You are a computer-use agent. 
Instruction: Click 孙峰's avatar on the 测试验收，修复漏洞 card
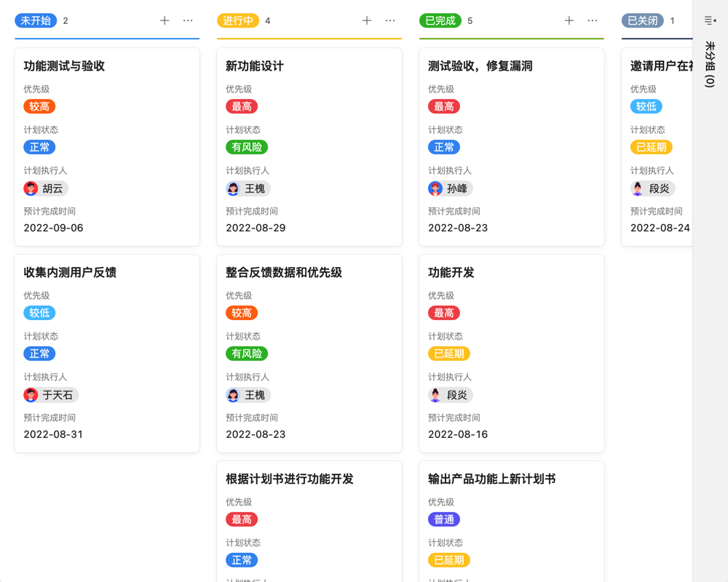(x=434, y=188)
